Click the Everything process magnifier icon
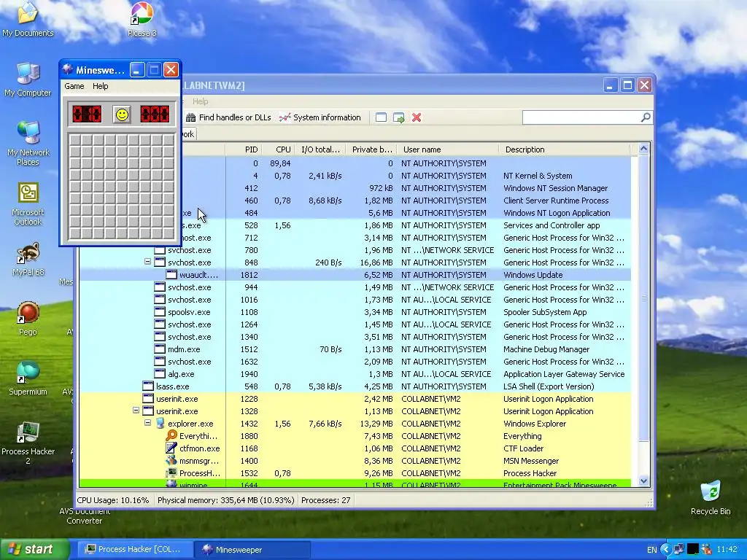 (x=171, y=436)
